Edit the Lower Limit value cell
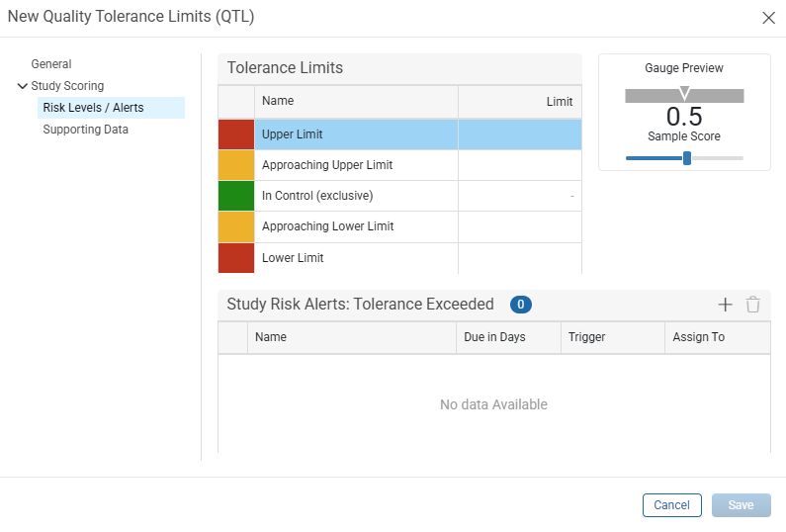The width and height of the screenshot is (786, 532). coord(520,258)
